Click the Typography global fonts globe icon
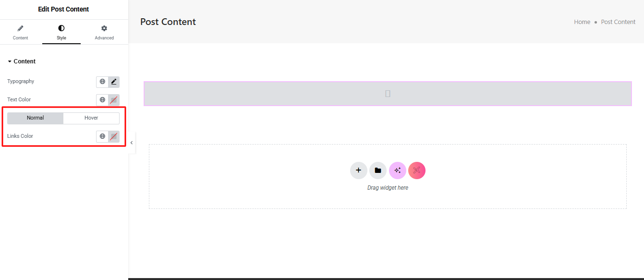This screenshot has width=644, height=280. [102, 82]
